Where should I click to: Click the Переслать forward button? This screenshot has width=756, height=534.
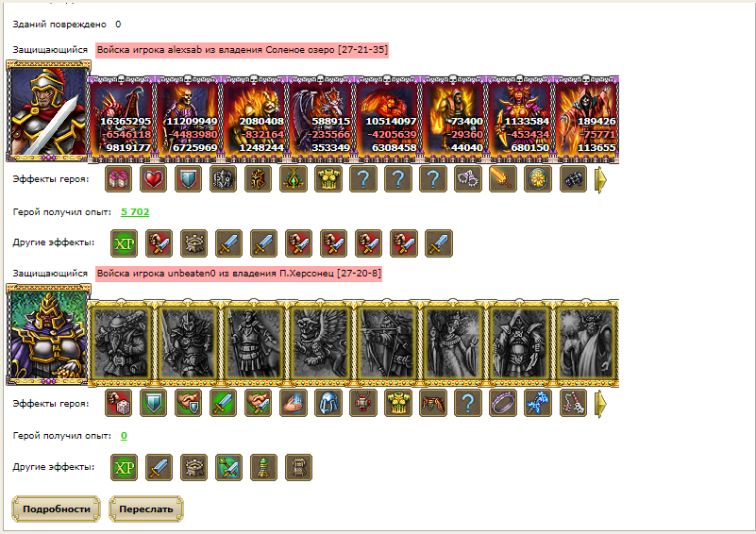146,509
